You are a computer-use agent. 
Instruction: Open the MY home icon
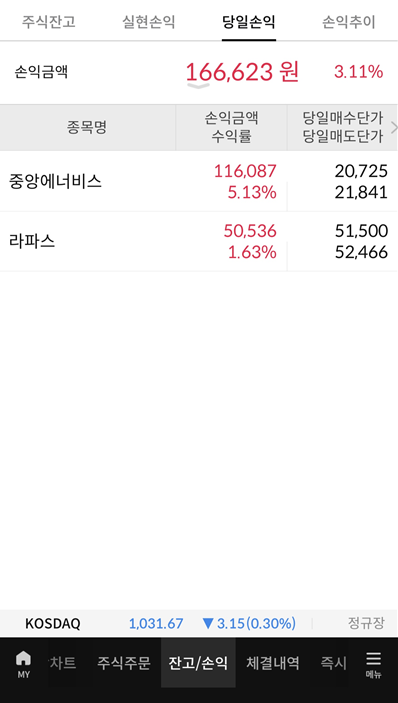tap(23, 664)
